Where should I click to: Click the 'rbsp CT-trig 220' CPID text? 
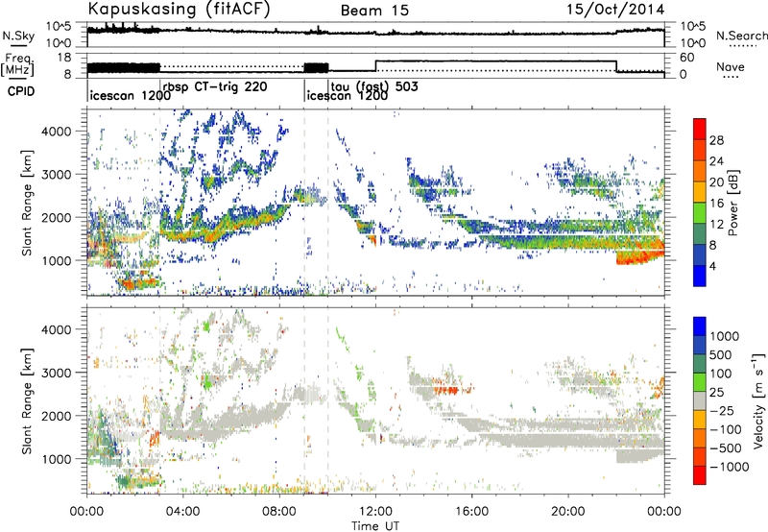coord(215,86)
